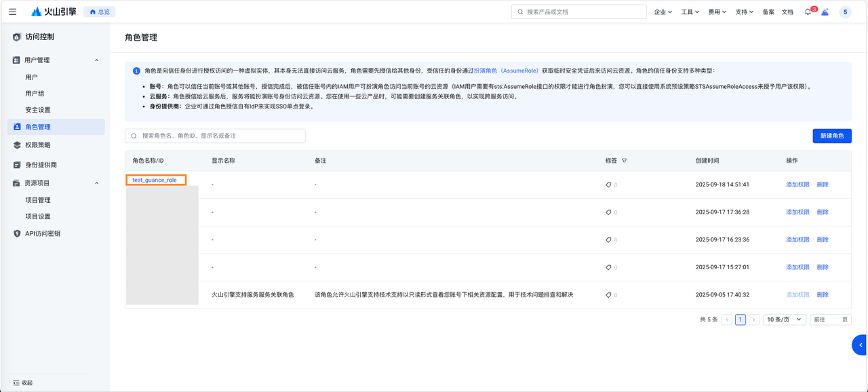Click the 创建时间 column header
Screen dimensions: 868x392
pyautogui.click(x=707, y=161)
